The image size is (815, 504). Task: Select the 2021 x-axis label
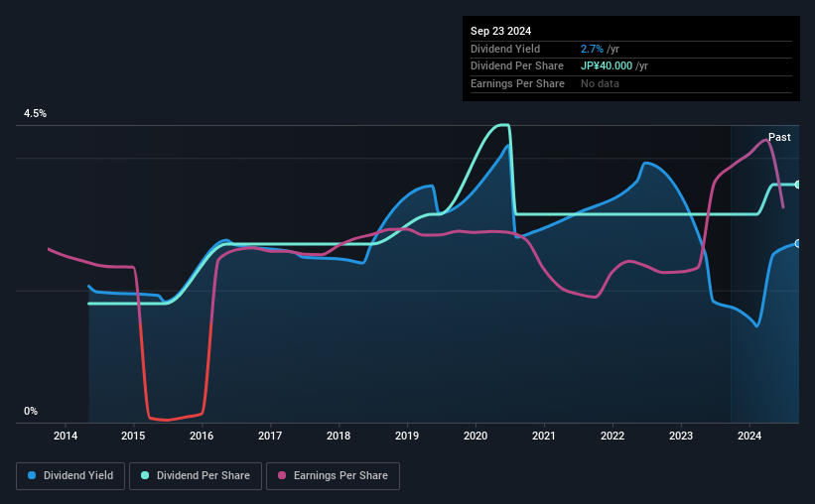[x=544, y=436]
